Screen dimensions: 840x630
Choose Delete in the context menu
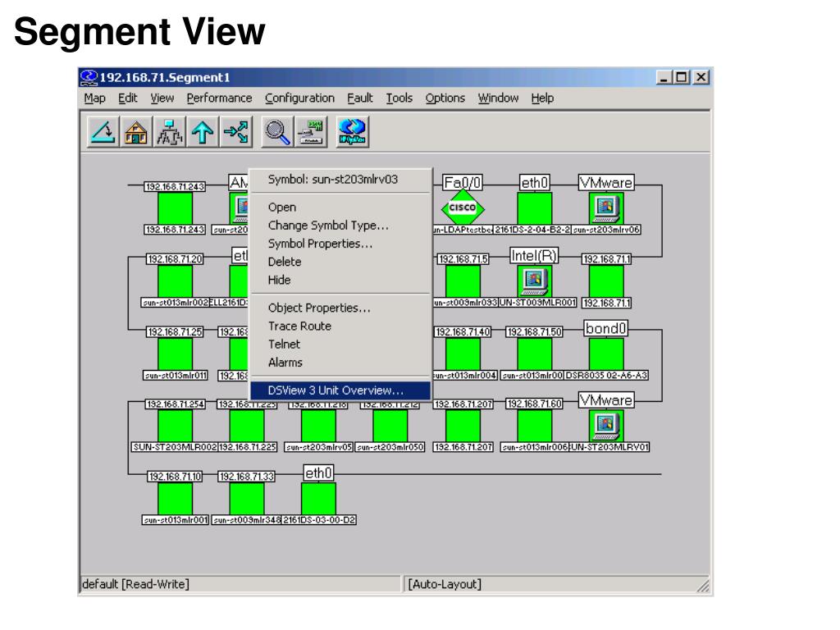[340, 262]
